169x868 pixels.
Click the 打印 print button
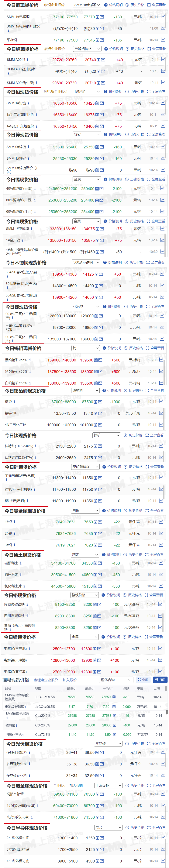(160, 680)
